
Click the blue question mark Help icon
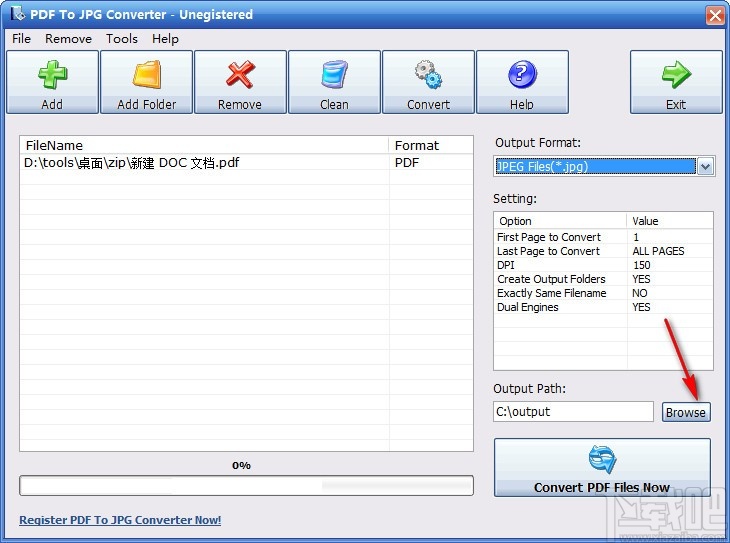522,75
